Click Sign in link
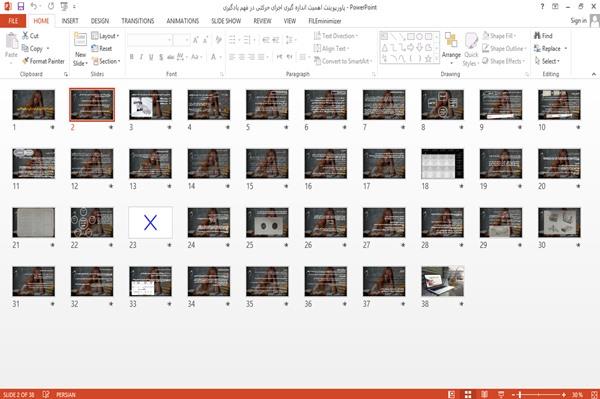Screen dimensions: 600x399 (x=578, y=21)
